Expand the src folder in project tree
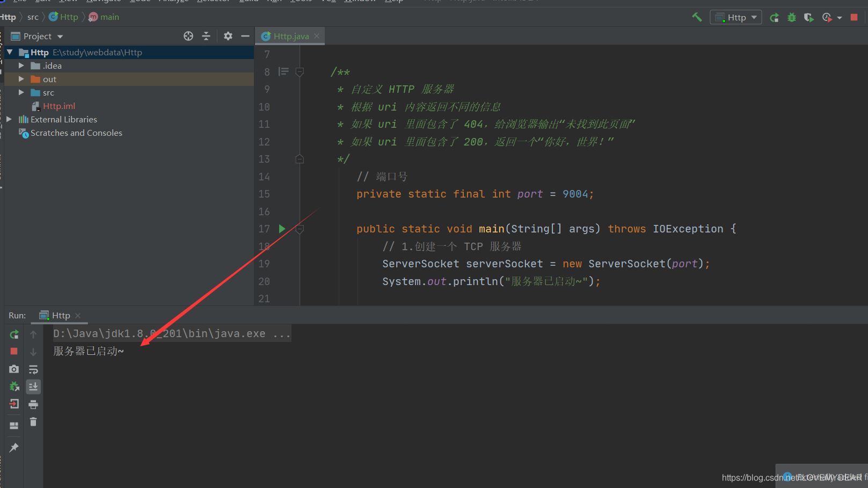 (x=21, y=92)
